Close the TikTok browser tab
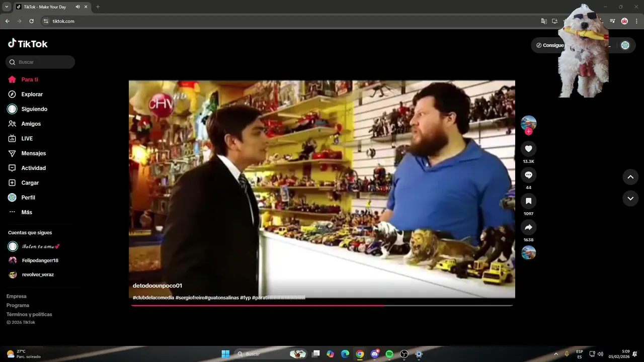The height and width of the screenshot is (362, 644). (x=86, y=7)
